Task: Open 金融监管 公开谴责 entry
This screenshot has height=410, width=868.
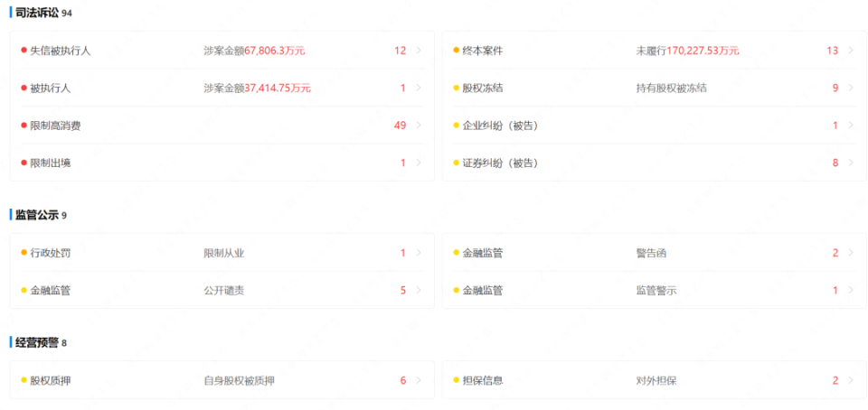Action: [x=222, y=290]
